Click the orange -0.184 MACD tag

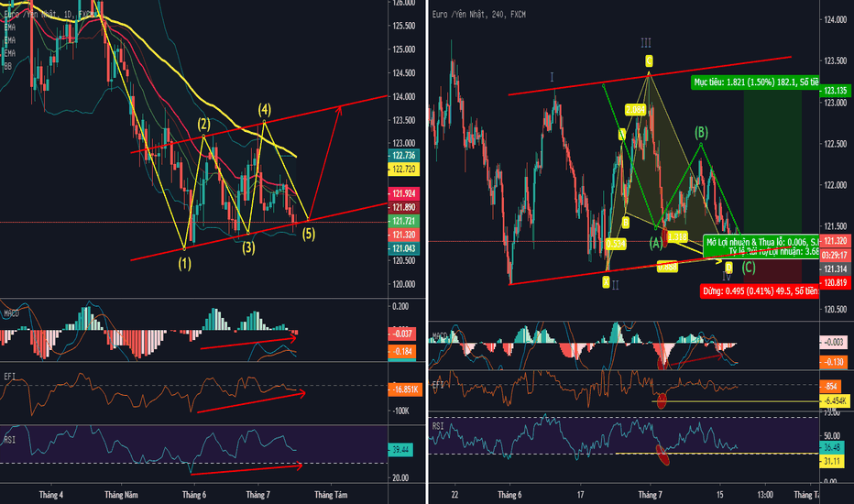pyautogui.click(x=402, y=352)
